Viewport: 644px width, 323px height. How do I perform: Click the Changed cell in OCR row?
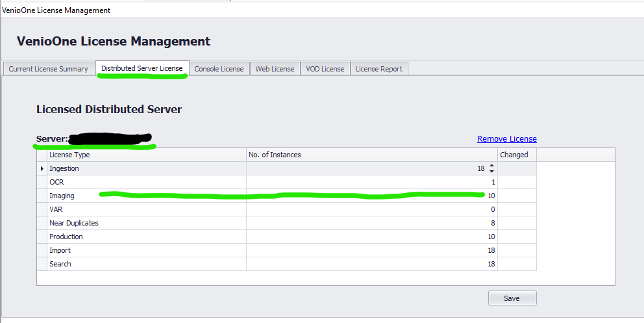(x=517, y=182)
